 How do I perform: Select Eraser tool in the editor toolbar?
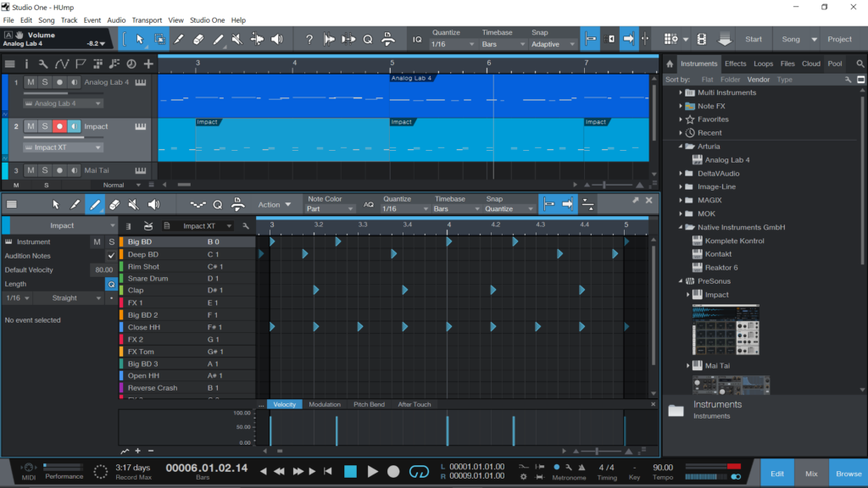[114, 205]
